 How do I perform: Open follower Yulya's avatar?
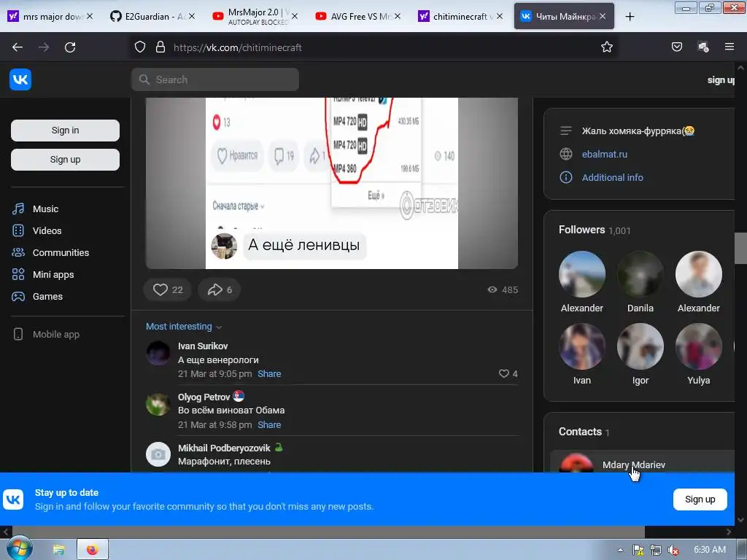coord(698,346)
